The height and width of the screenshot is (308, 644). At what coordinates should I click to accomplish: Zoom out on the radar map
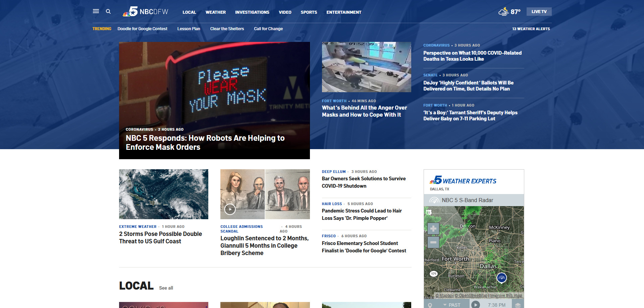[x=433, y=242]
